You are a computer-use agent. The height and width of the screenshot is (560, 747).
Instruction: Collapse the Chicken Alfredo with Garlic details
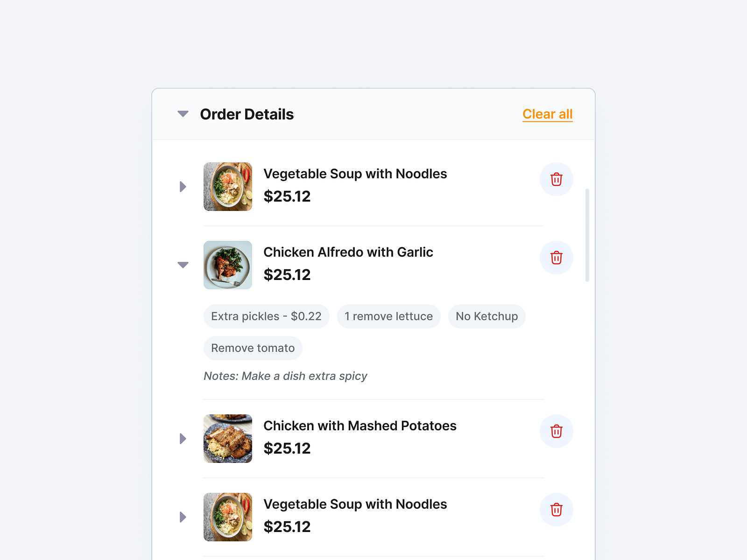(x=183, y=265)
